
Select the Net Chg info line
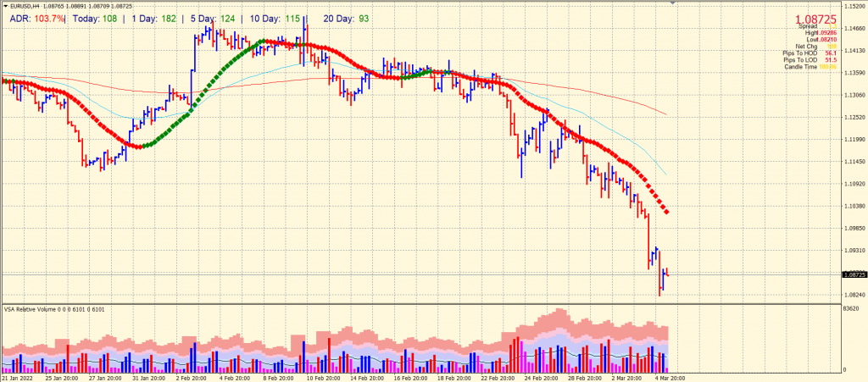tap(816, 47)
